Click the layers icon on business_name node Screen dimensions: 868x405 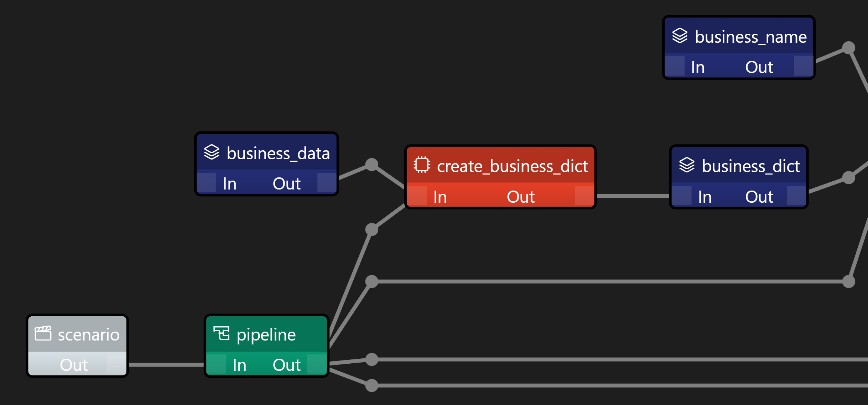(x=680, y=36)
